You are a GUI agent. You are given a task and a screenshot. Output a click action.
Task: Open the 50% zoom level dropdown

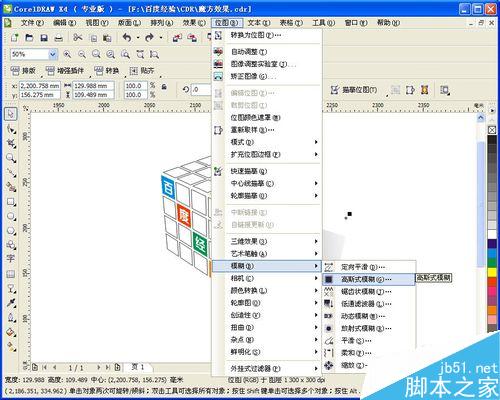click(x=53, y=54)
